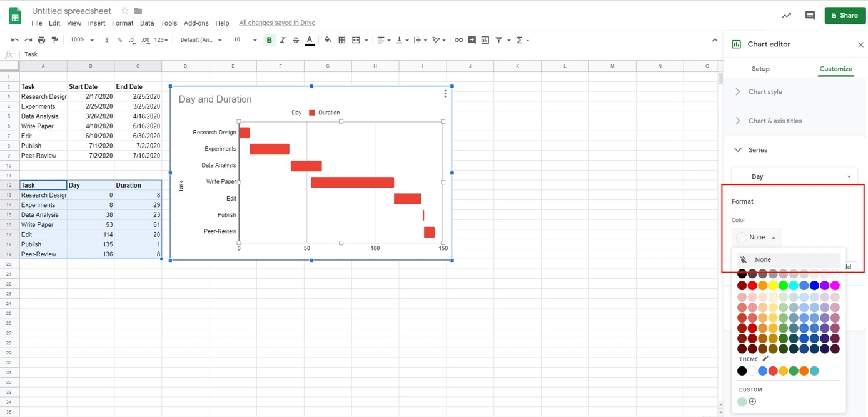868x417 pixels.
Task: Click the formula bar containing Task
Action: click(369, 54)
